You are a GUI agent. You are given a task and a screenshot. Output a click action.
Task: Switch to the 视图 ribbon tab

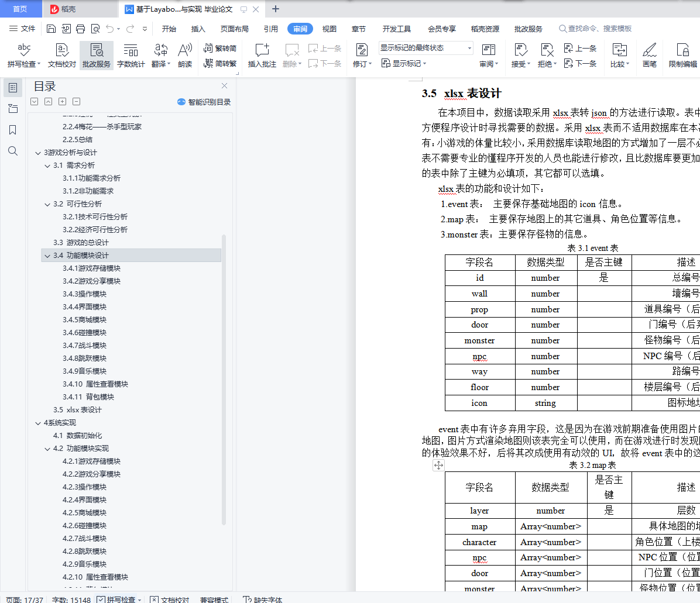click(x=330, y=29)
